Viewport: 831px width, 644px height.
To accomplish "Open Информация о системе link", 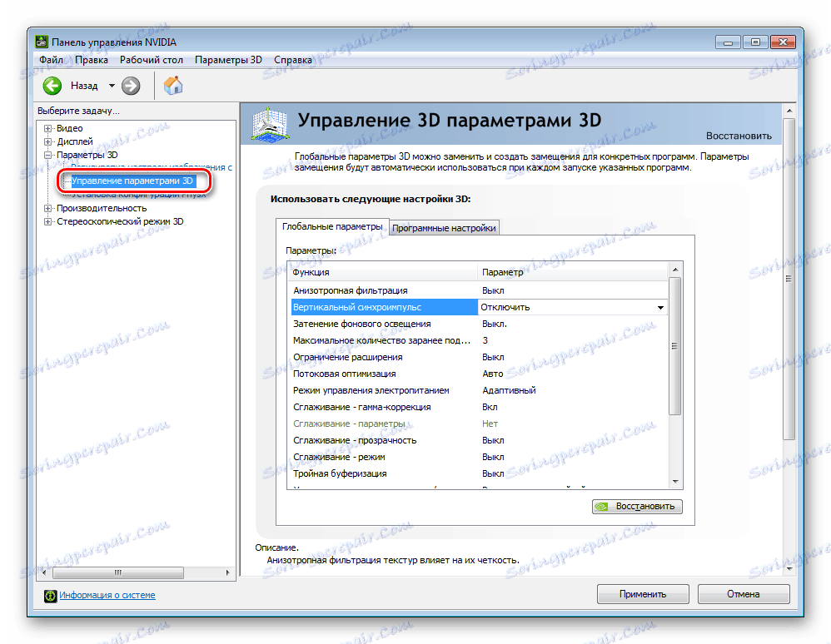I will coord(107,595).
